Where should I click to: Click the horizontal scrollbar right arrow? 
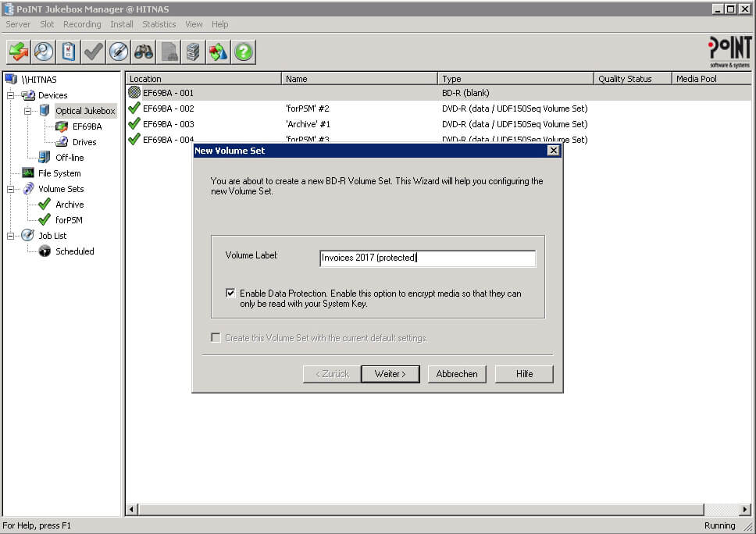pyautogui.click(x=745, y=509)
